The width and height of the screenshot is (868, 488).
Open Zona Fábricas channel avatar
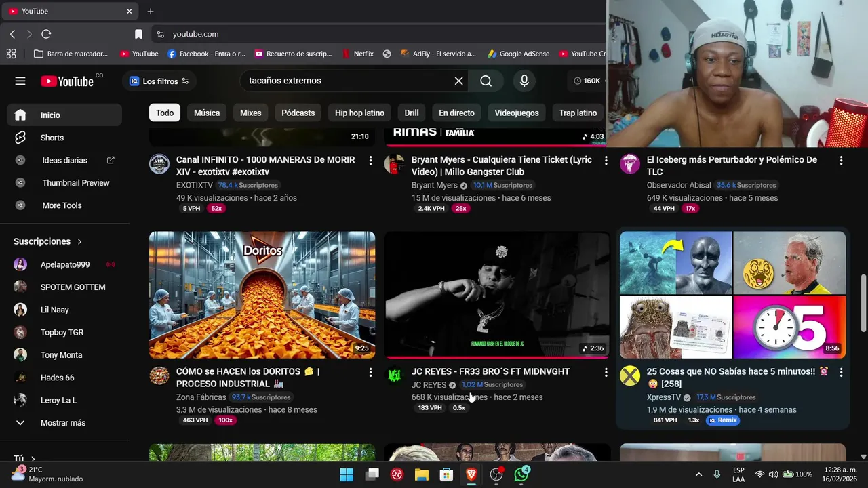[x=159, y=376]
